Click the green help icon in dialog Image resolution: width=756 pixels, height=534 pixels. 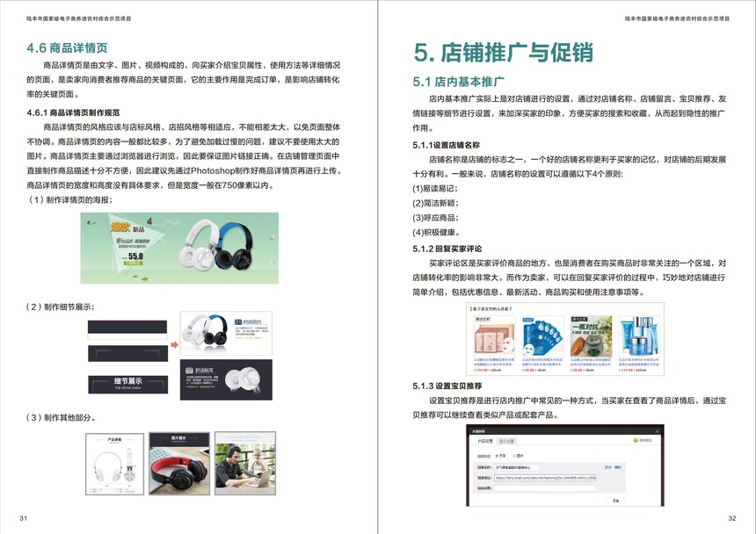(x=636, y=441)
